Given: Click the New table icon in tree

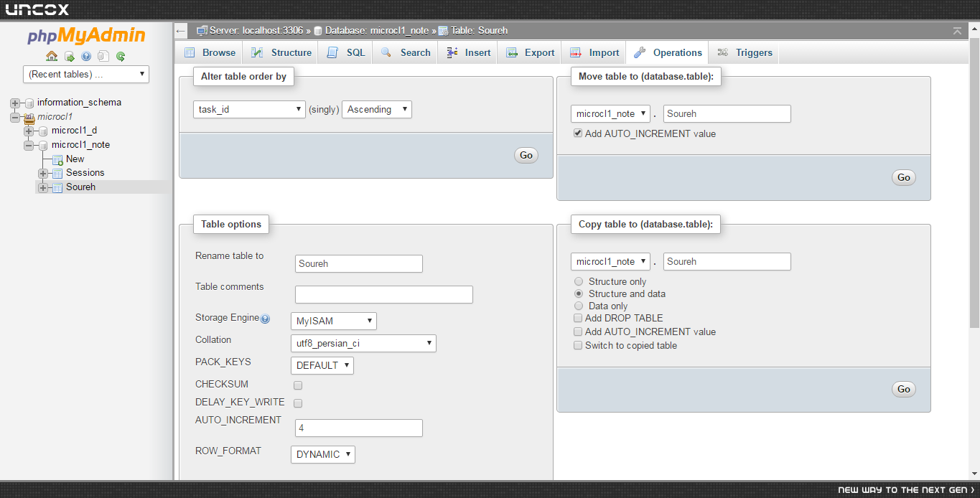Looking at the screenshot, I should pos(57,159).
